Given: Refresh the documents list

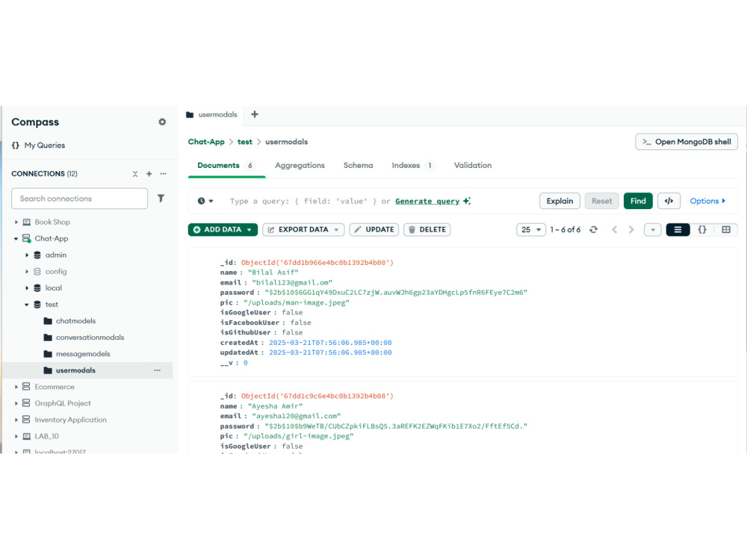Looking at the screenshot, I should click(x=594, y=229).
